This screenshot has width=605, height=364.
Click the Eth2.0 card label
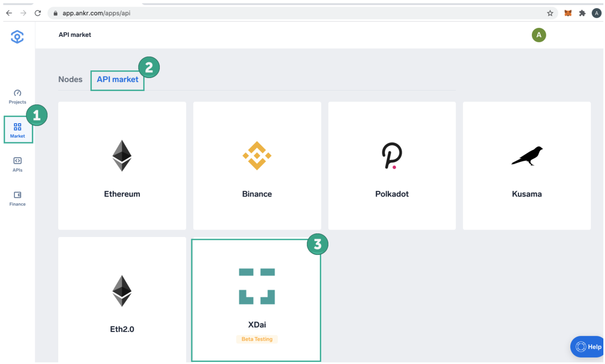point(122,329)
